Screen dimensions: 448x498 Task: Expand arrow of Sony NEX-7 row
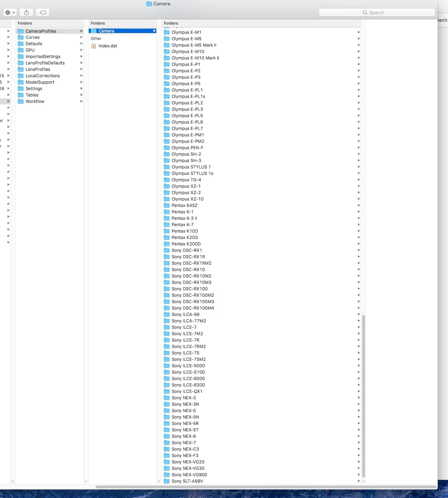(359, 443)
